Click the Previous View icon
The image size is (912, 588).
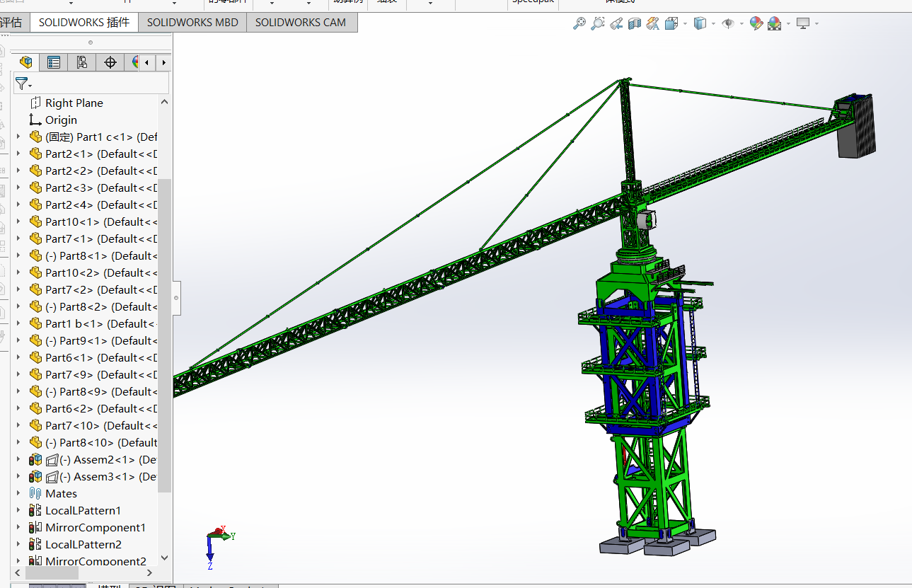(x=616, y=23)
